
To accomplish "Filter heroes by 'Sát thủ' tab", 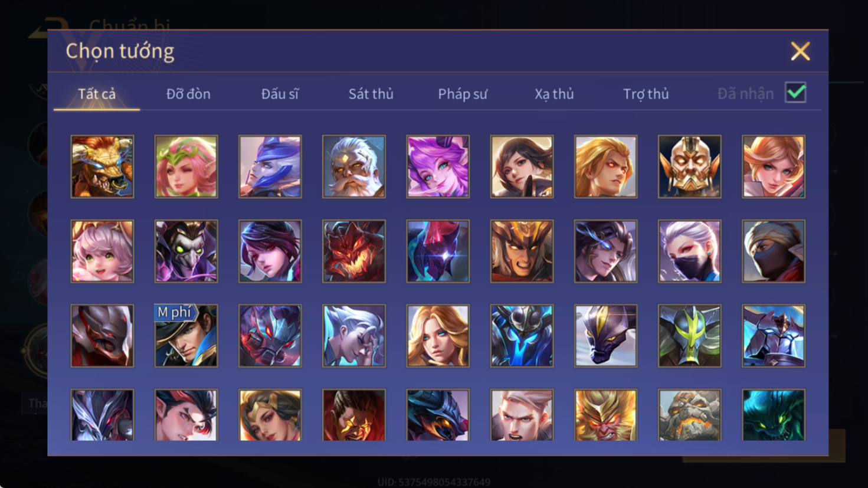I will click(371, 94).
